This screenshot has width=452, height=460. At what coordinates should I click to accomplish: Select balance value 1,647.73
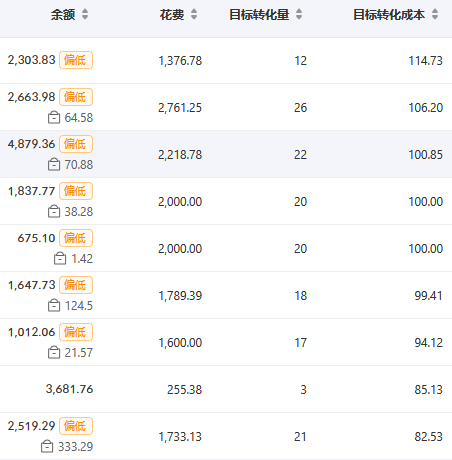[31, 285]
